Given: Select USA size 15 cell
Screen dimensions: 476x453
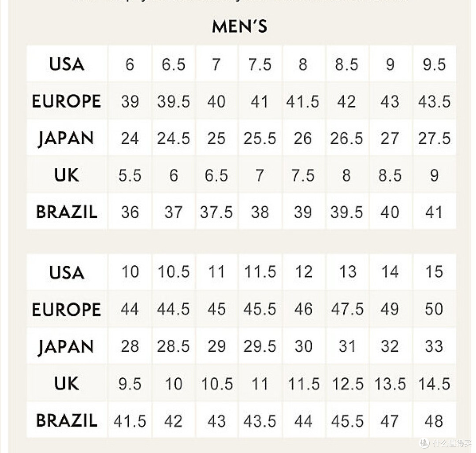Looking at the screenshot, I should pos(434,271).
